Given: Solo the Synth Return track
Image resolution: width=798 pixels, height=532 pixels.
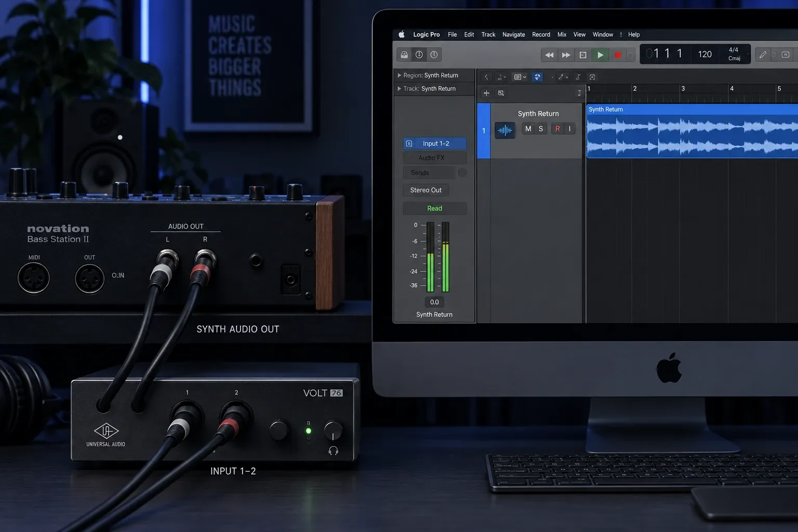Looking at the screenshot, I should point(541,129).
